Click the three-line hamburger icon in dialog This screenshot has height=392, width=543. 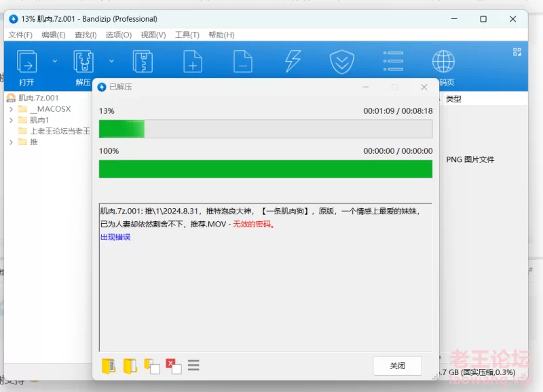193,366
